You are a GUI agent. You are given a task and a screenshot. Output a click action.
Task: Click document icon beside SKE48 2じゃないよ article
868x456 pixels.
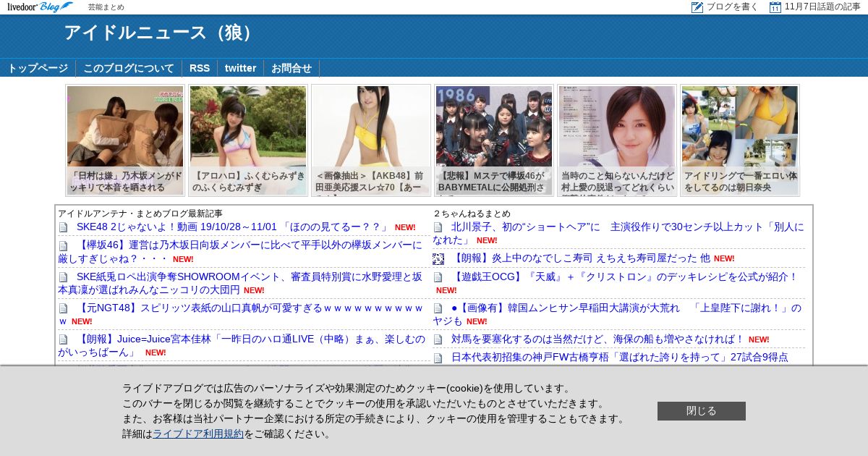point(63,227)
